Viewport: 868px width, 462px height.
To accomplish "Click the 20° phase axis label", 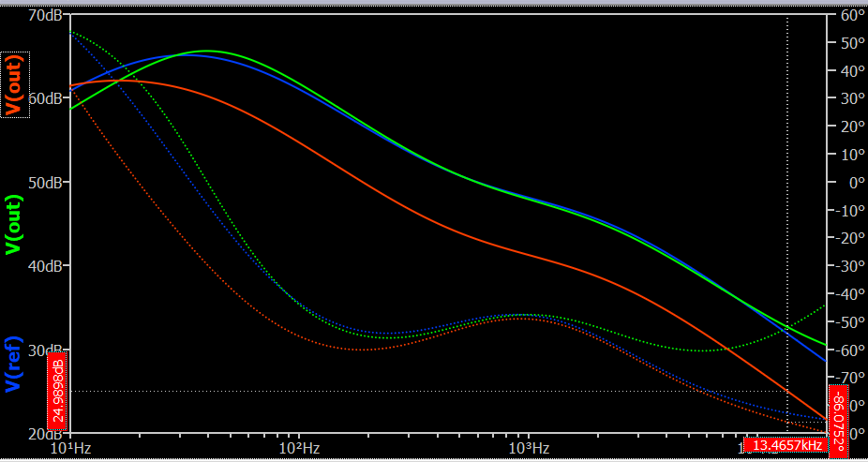I will [850, 127].
